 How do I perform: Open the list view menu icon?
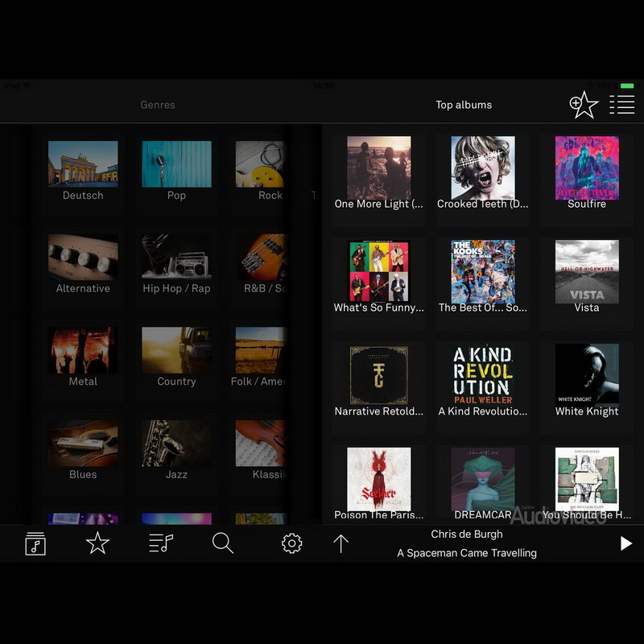tap(621, 105)
